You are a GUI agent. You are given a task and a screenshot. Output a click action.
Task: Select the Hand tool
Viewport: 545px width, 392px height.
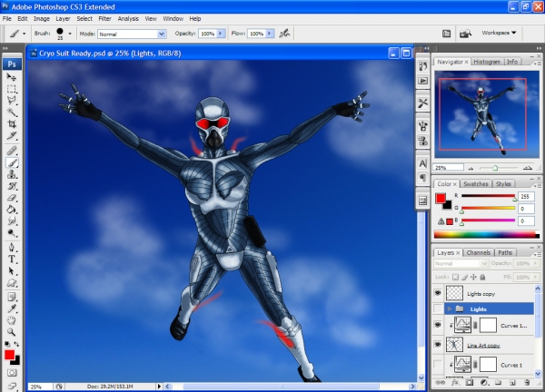[x=12, y=320]
